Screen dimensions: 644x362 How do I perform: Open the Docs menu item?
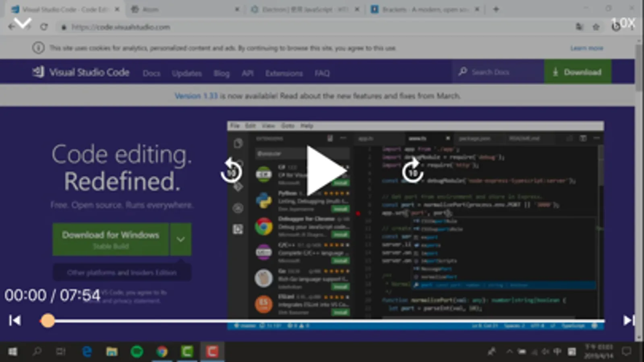pyautogui.click(x=151, y=73)
